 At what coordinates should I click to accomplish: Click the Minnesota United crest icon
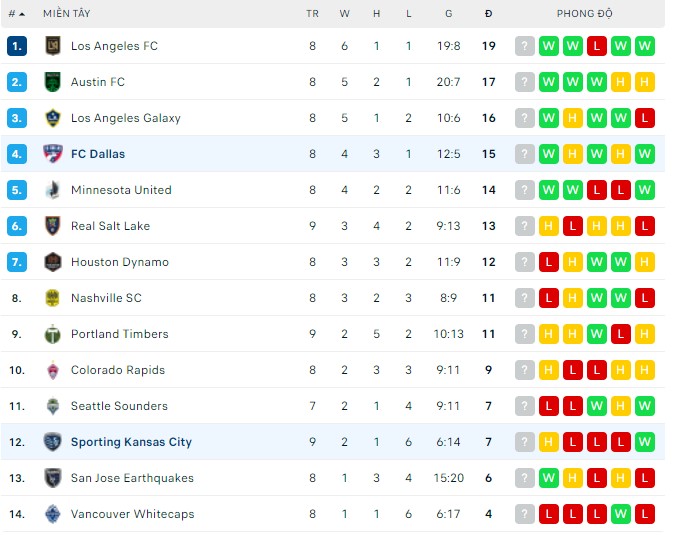[53, 190]
